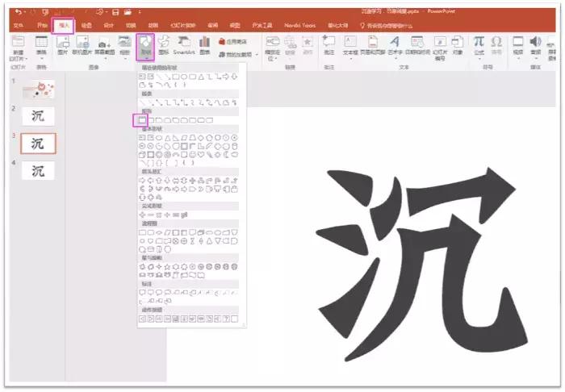
Task: Pick the Heart shape in Basic Shapes
Action: point(201,154)
